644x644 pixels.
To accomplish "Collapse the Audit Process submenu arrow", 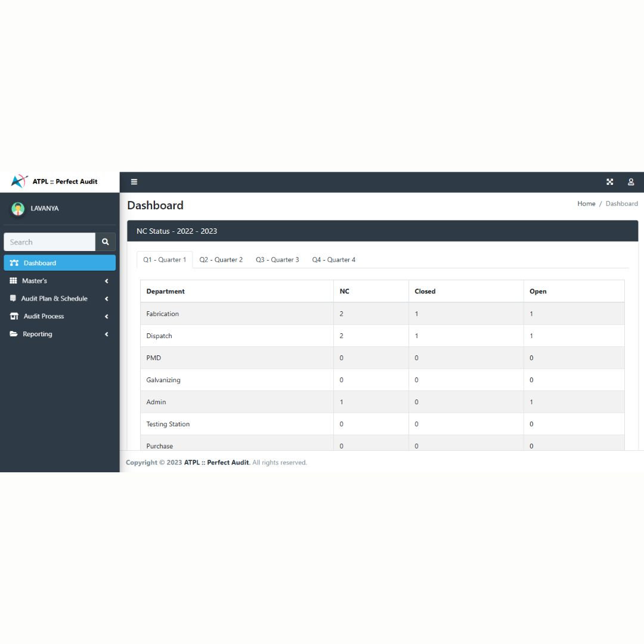I will 106,316.
